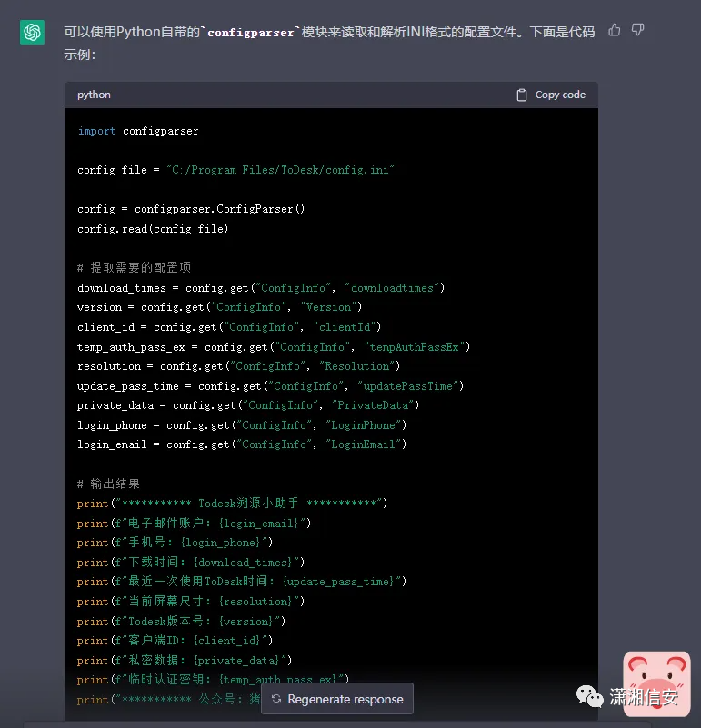Click the inline code word configparser
The image size is (701, 728).
click(251, 33)
